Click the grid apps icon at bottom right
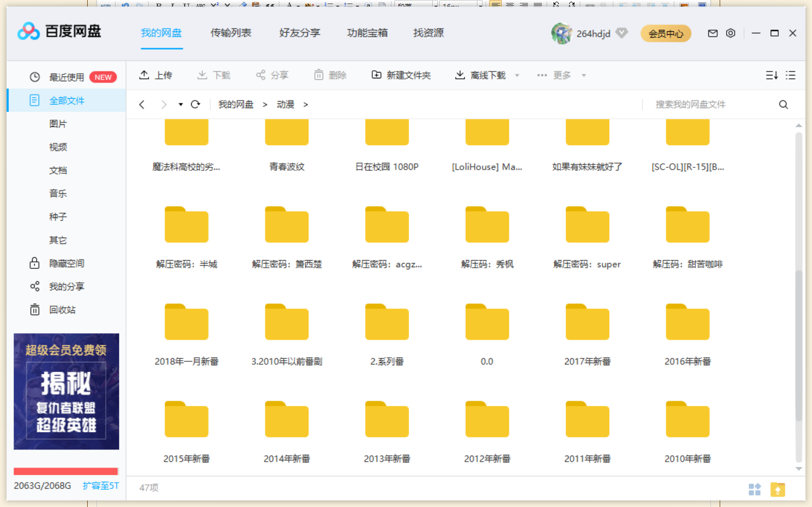Viewport: 812px width, 507px height. pos(754,489)
